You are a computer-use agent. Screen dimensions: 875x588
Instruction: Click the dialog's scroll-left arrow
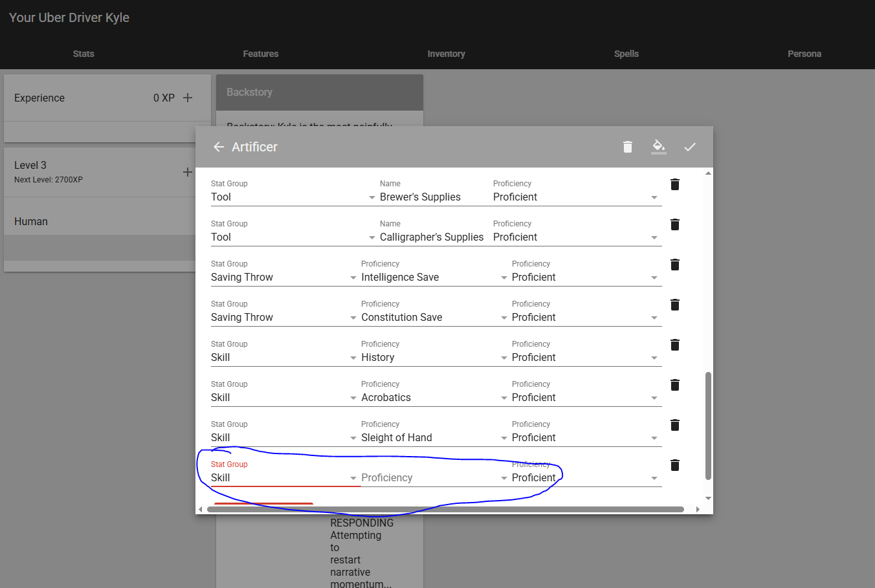[201, 509]
